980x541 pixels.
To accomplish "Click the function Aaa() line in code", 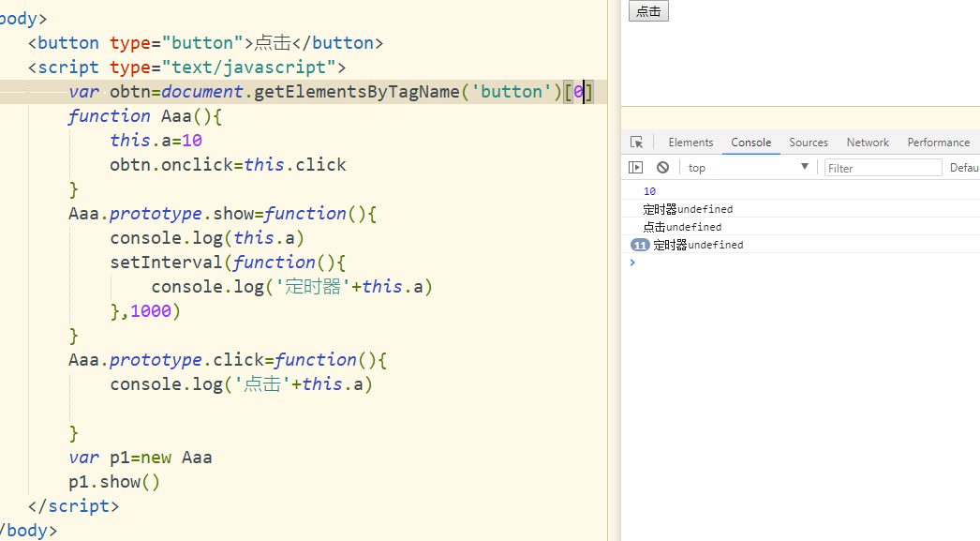I will point(145,116).
